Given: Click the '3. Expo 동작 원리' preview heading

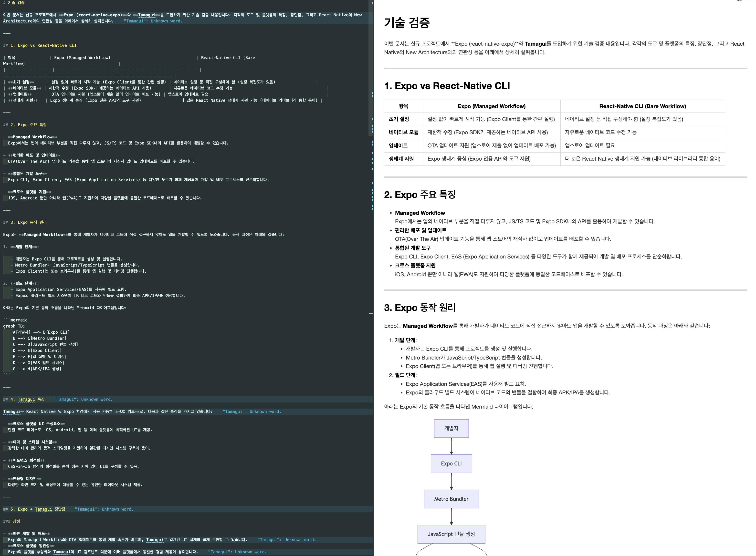Looking at the screenshot, I should coord(420,308).
